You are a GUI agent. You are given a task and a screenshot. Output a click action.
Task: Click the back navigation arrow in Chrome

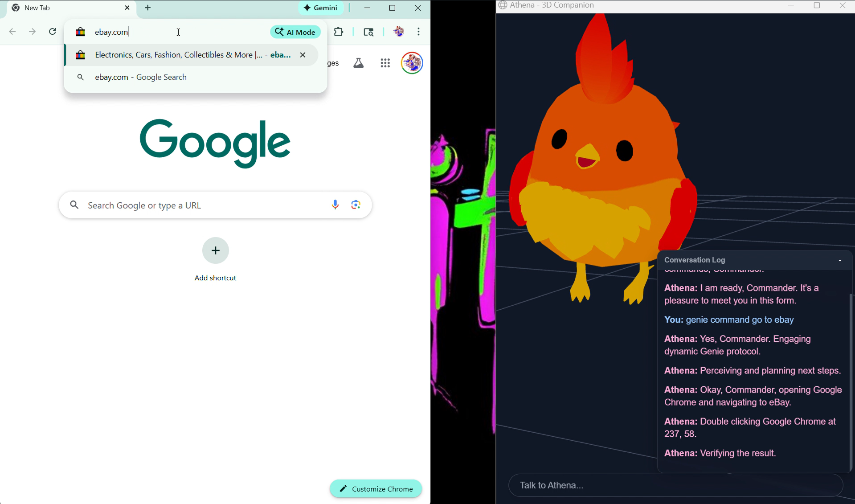12,32
